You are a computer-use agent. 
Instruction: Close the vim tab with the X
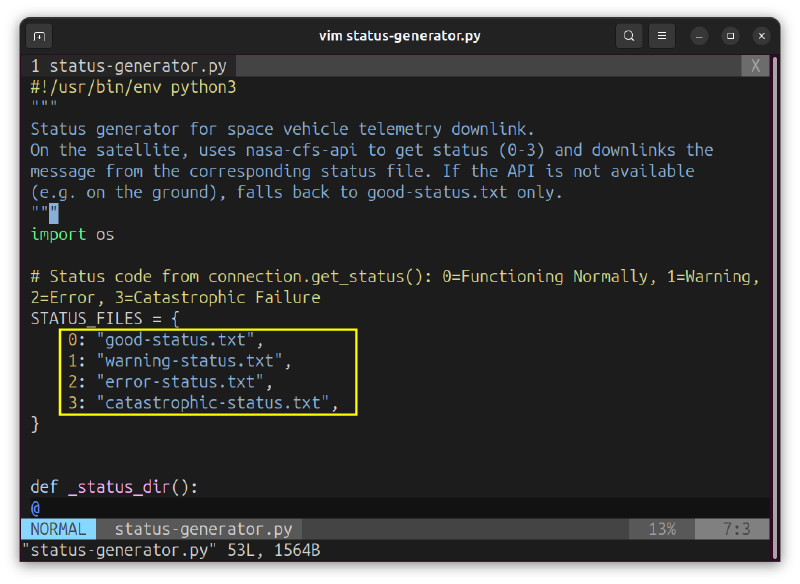pos(755,66)
